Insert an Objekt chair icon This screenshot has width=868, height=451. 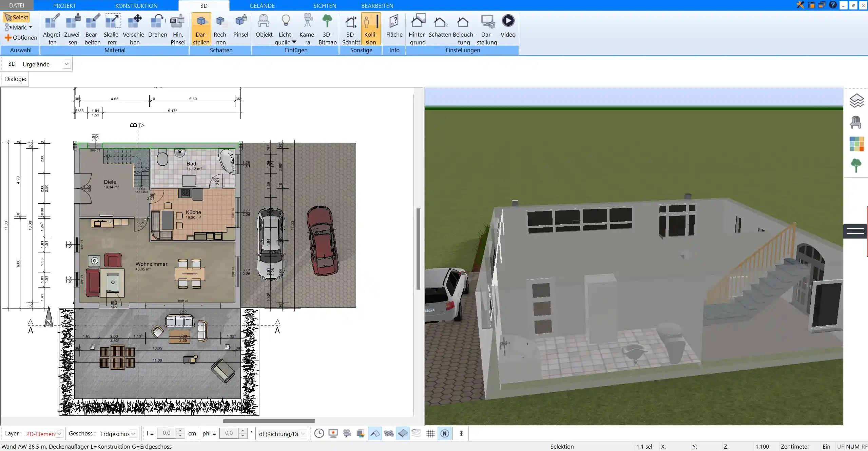[264, 26]
